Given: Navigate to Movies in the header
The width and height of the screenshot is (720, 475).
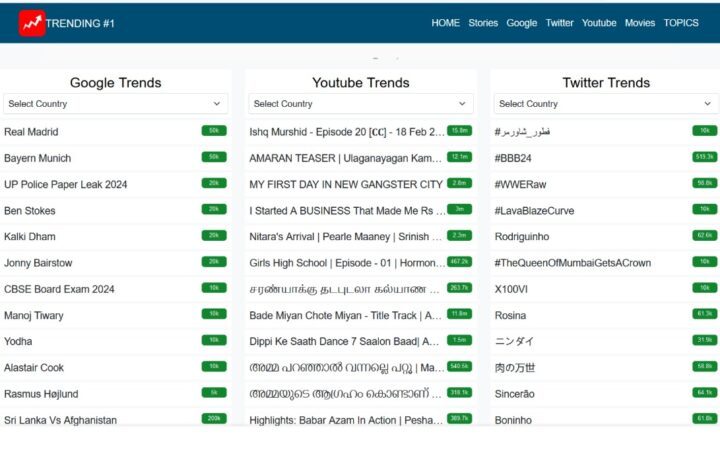Looking at the screenshot, I should coord(640,23).
